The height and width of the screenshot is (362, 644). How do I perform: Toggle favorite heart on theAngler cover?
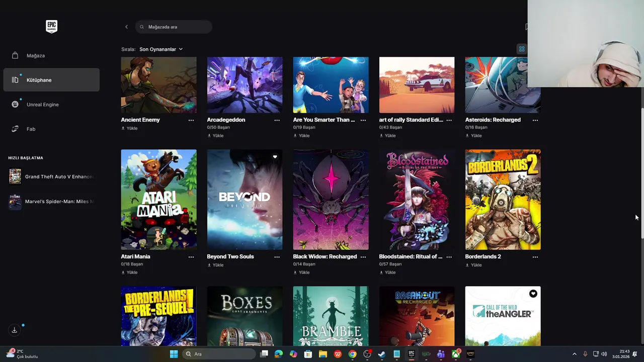tap(533, 294)
